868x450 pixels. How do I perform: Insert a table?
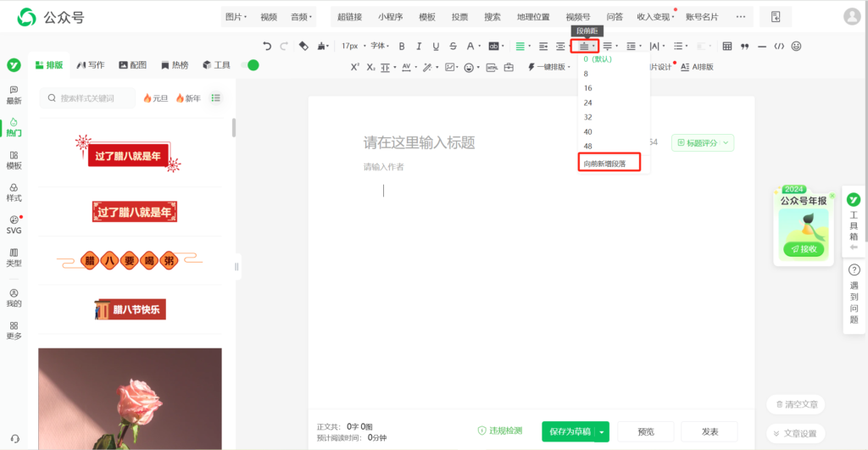click(727, 46)
